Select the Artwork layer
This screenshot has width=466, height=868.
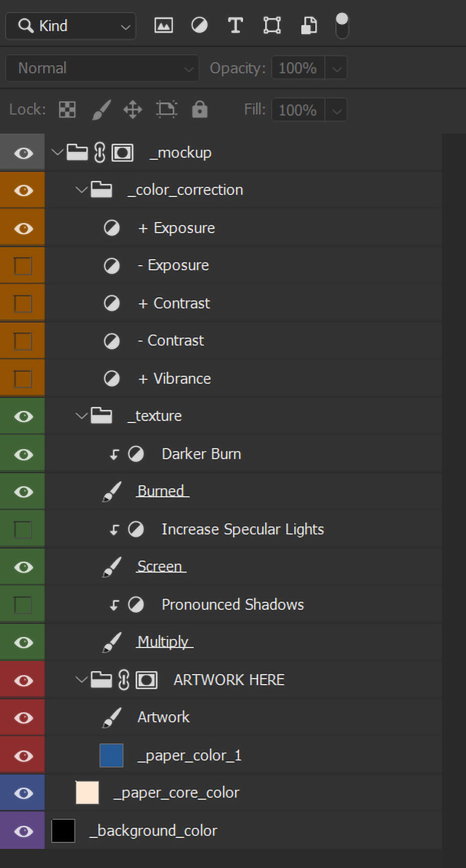point(164,717)
